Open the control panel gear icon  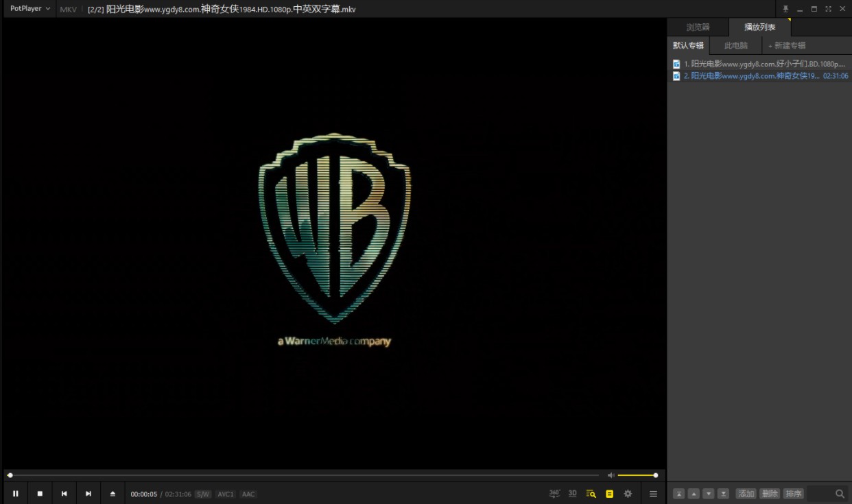click(628, 494)
